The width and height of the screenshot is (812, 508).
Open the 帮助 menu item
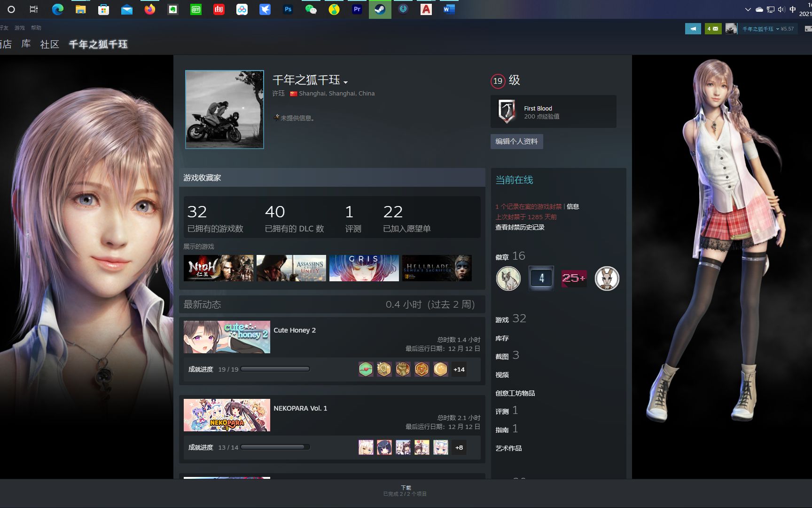(x=36, y=28)
